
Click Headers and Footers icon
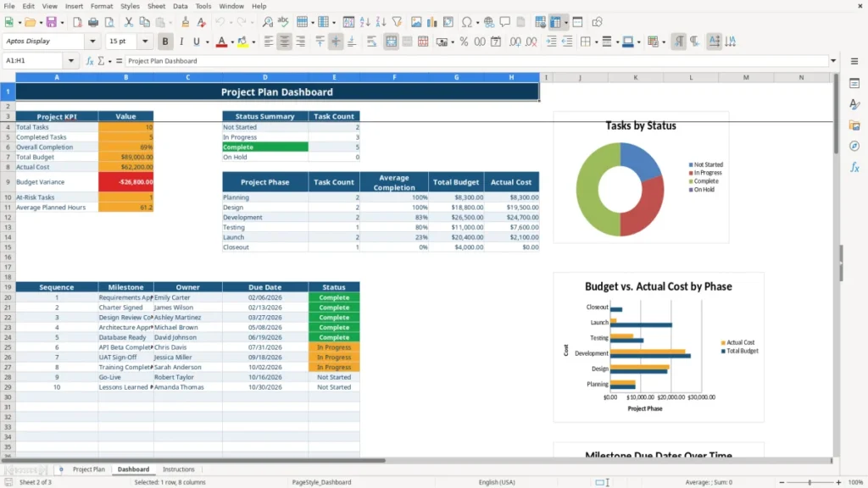point(521,22)
